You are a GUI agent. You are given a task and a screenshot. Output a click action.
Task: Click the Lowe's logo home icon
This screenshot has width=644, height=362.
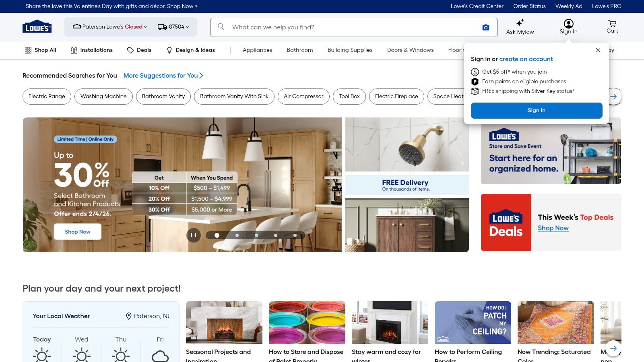click(37, 27)
